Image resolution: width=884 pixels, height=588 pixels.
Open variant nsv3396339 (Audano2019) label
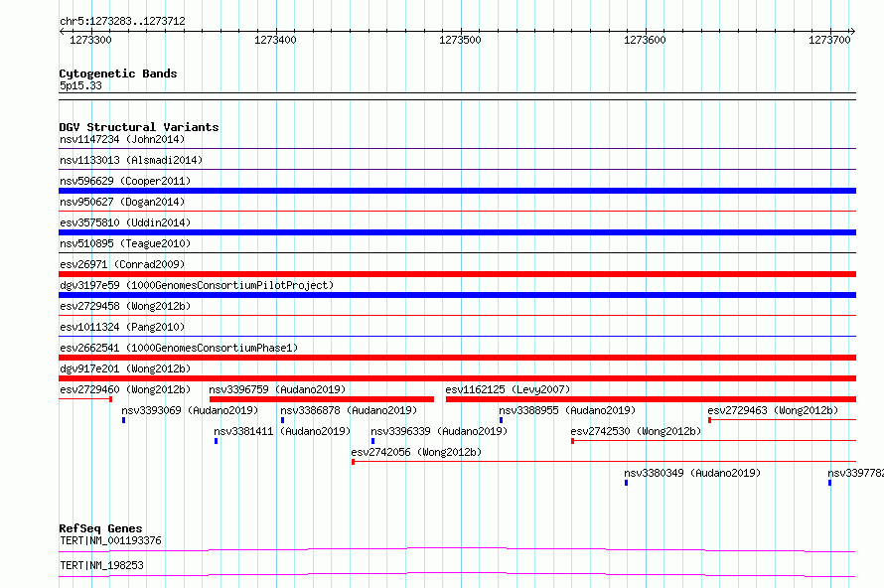[x=439, y=431]
